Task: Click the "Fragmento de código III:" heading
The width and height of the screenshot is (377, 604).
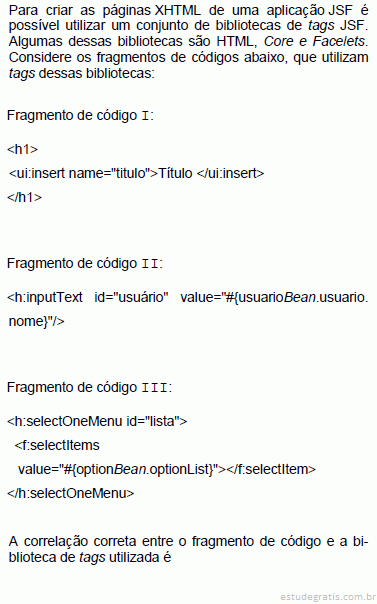Action: [x=89, y=388]
